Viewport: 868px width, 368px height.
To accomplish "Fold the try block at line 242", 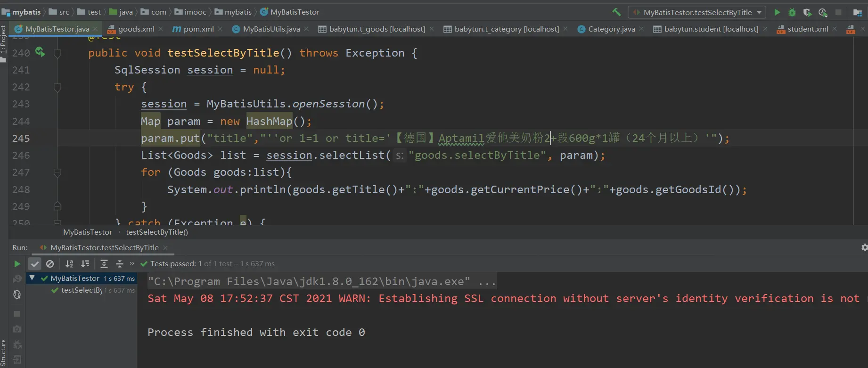I will [57, 87].
